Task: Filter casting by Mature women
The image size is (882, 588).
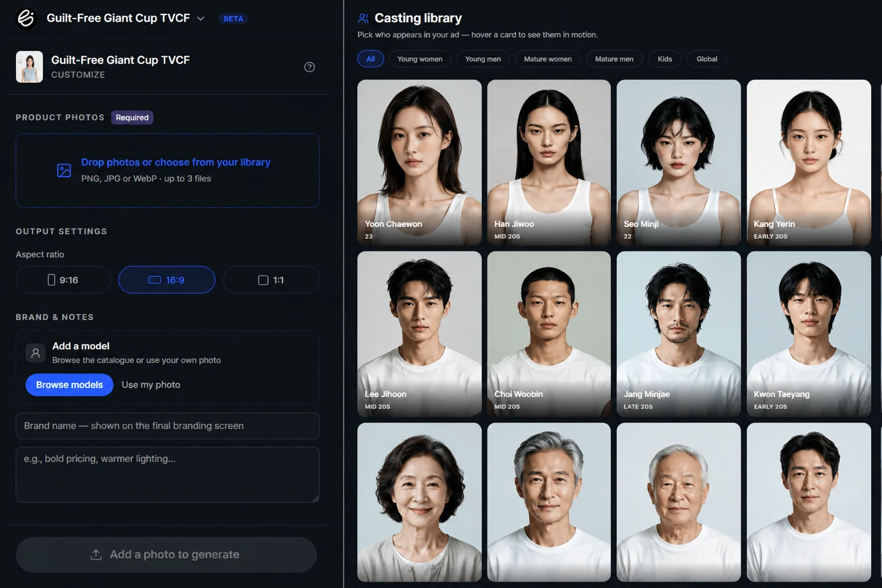Action: tap(548, 59)
